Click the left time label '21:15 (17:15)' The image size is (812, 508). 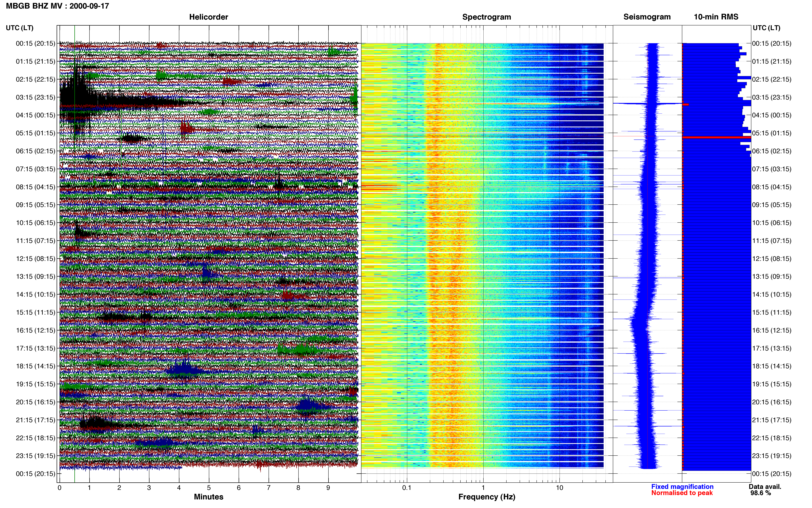(x=36, y=420)
